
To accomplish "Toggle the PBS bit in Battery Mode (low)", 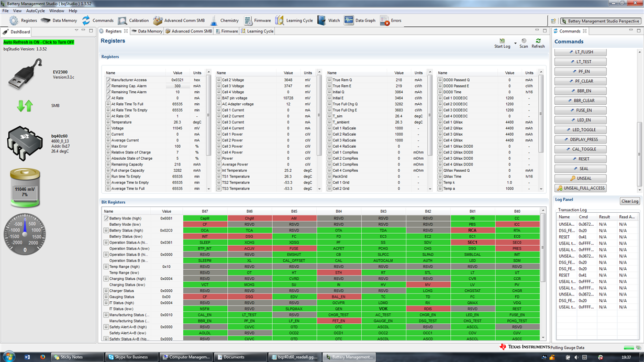I will (472, 224).
